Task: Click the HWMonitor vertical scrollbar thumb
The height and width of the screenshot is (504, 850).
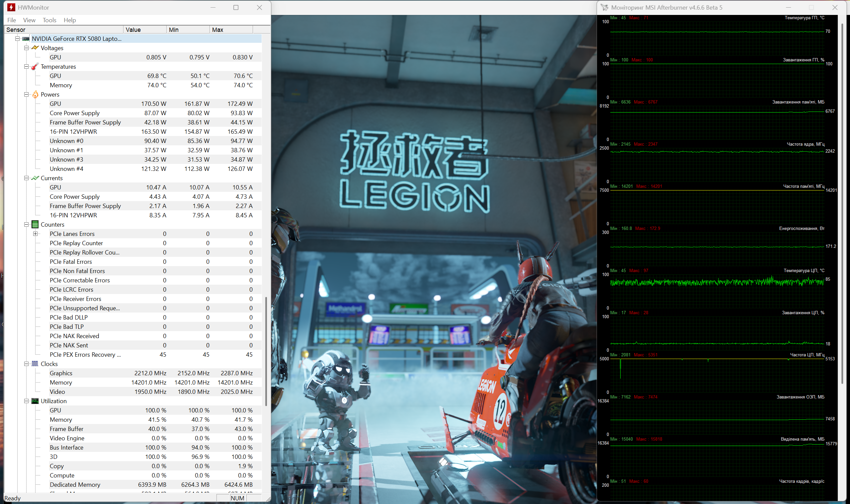Action: [x=266, y=351]
